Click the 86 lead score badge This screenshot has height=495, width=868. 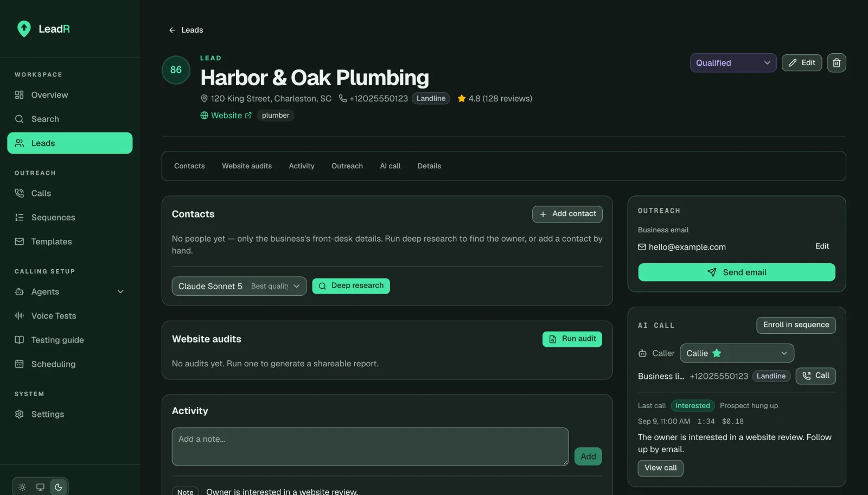tap(176, 70)
